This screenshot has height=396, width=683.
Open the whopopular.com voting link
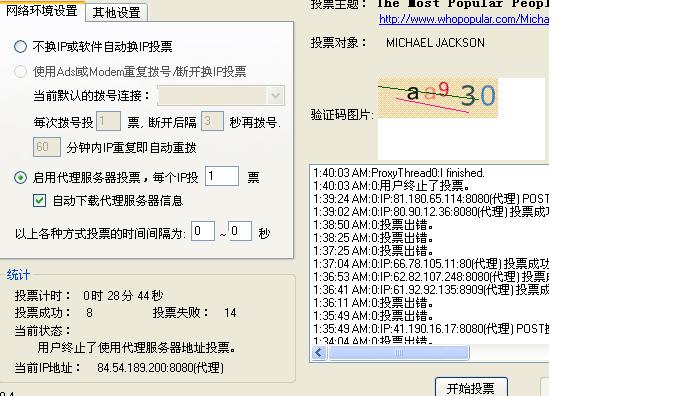(464, 19)
